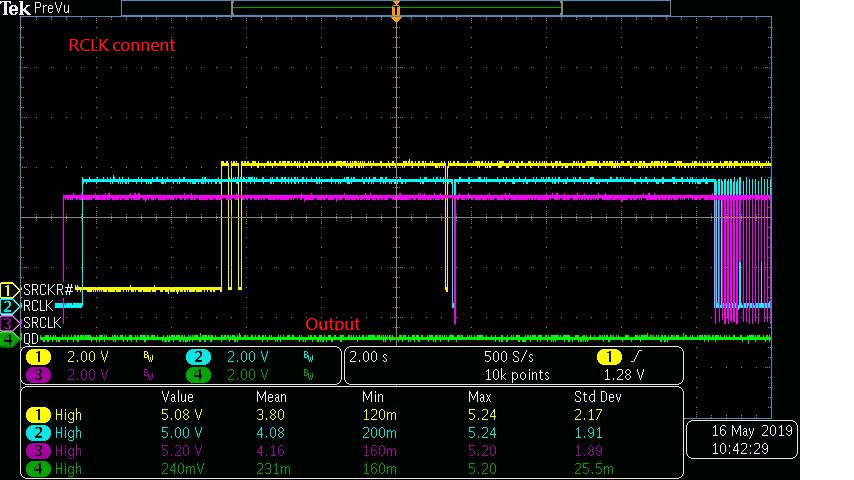854x480 pixels.
Task: Click the Std Dev column header
Action: [597, 397]
